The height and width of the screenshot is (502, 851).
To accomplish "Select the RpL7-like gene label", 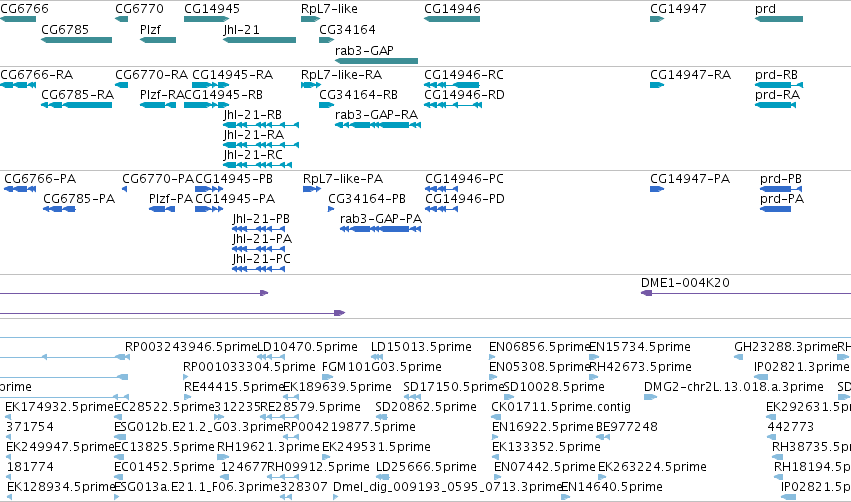I will [x=329, y=9].
